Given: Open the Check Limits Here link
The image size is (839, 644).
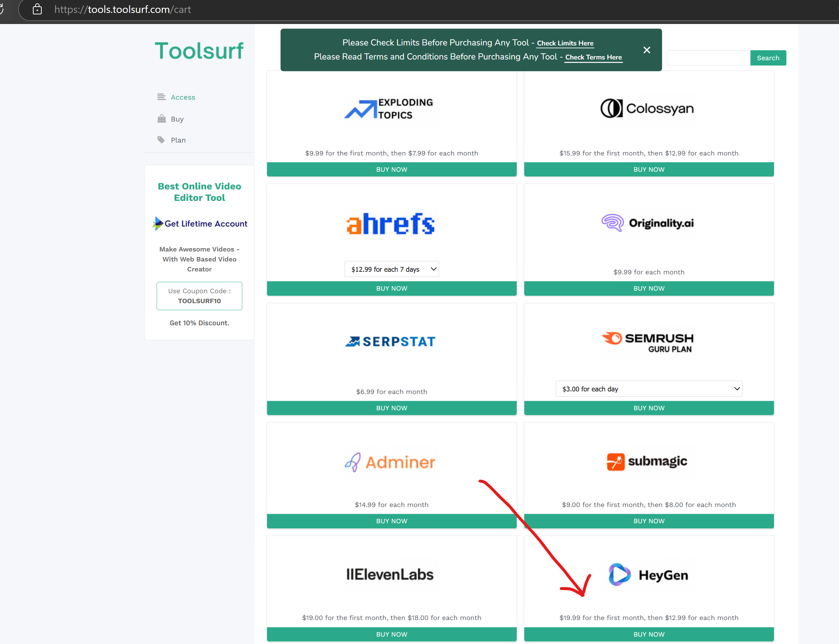Looking at the screenshot, I should coord(565,43).
